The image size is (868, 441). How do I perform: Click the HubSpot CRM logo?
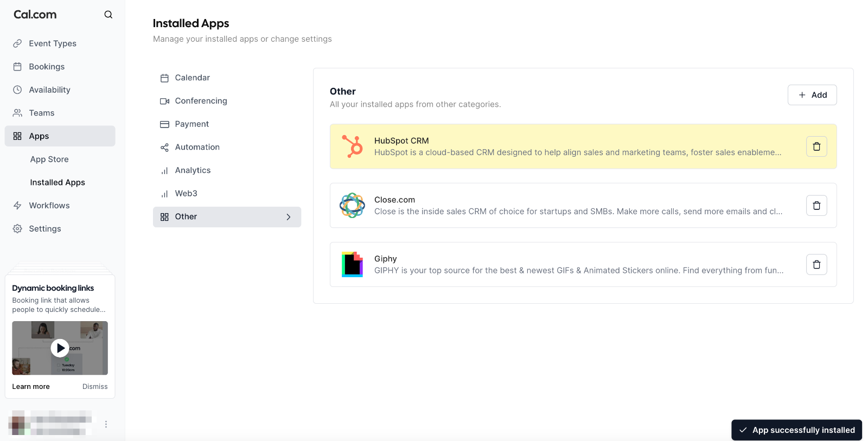(352, 146)
